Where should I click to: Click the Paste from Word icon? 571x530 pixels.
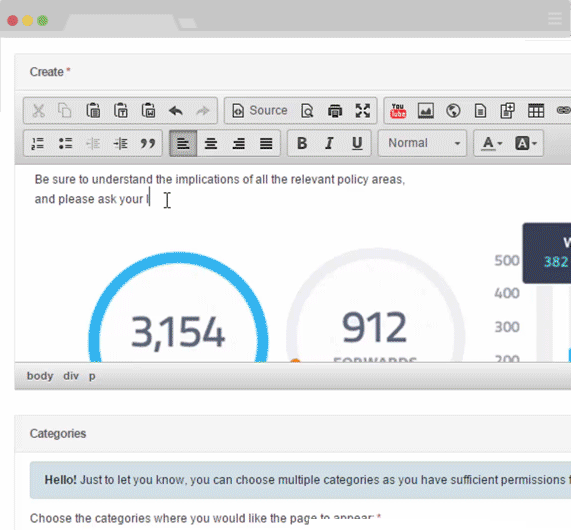148,111
